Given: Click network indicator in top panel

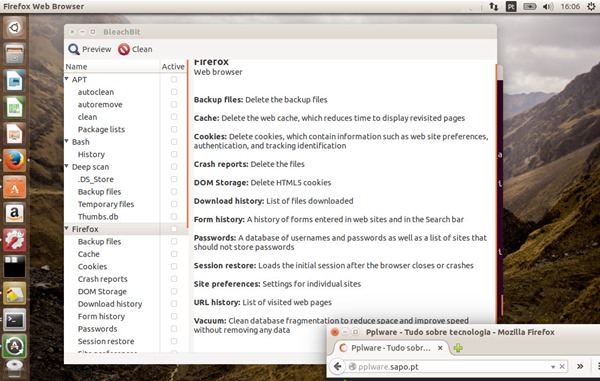Looking at the screenshot, I should (494, 7).
